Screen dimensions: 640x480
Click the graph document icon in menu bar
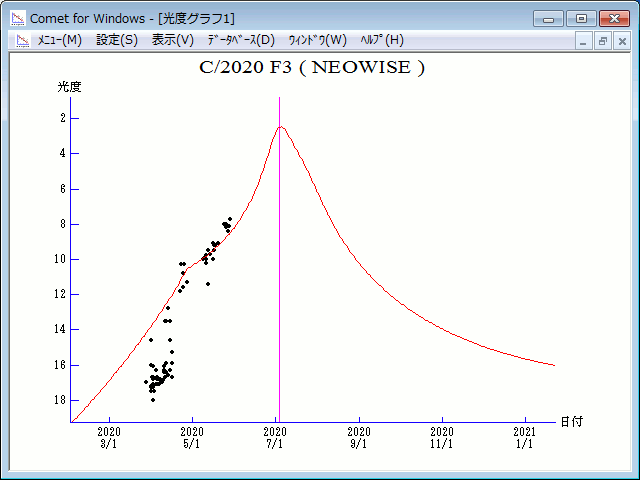pyautogui.click(x=20, y=40)
